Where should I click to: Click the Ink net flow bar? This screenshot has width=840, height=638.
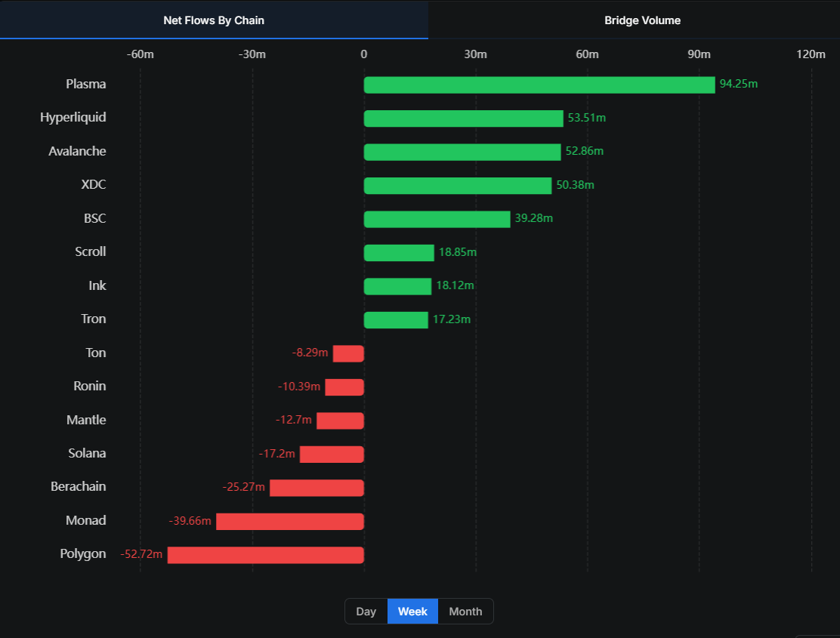pyautogui.click(x=397, y=286)
